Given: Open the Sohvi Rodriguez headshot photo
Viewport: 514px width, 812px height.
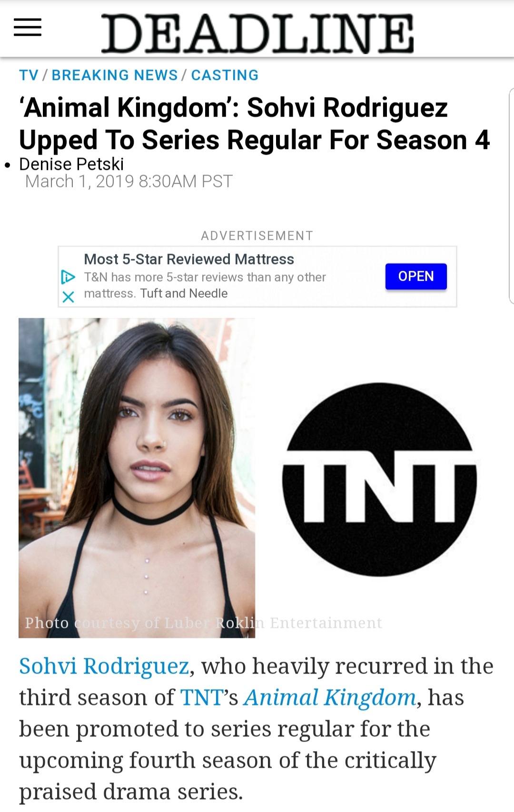Looking at the screenshot, I should tap(137, 478).
